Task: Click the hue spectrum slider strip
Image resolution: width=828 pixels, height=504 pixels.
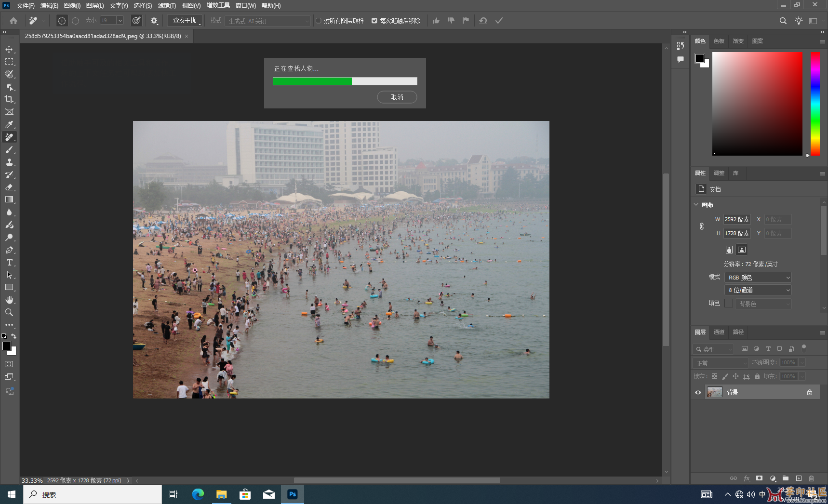Action: (x=815, y=104)
